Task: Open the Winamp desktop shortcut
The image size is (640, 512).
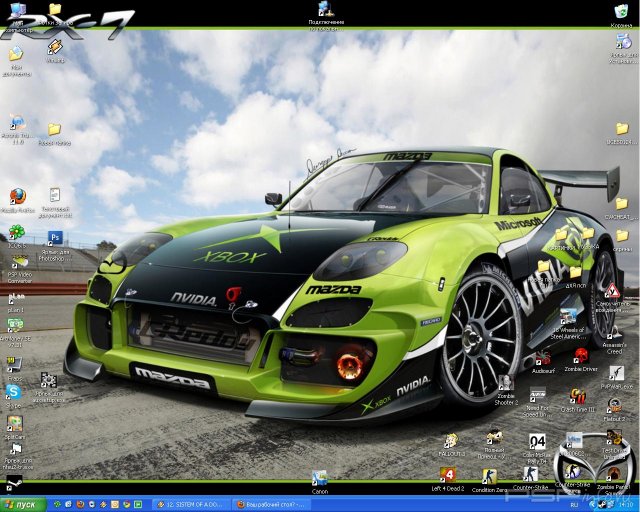Action: pyautogui.click(x=55, y=47)
